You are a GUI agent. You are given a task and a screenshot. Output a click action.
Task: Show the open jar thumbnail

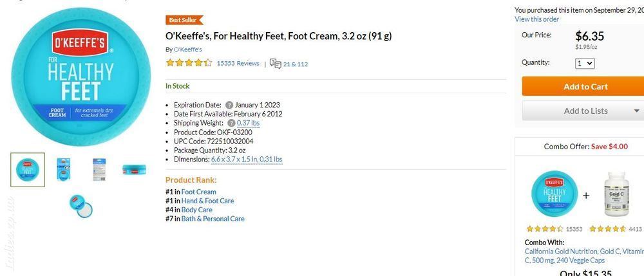click(x=81, y=206)
